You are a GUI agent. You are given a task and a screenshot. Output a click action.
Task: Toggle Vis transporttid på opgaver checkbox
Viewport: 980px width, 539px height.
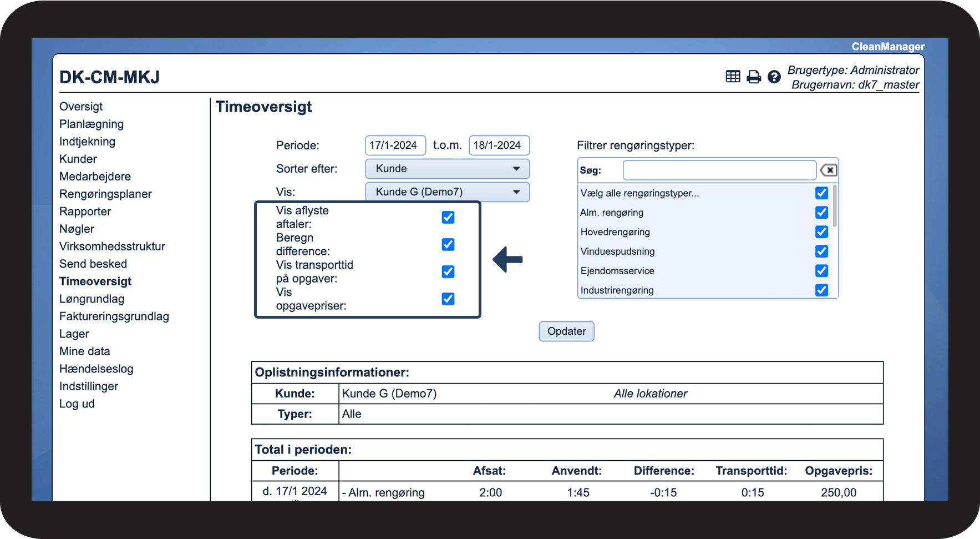point(448,271)
